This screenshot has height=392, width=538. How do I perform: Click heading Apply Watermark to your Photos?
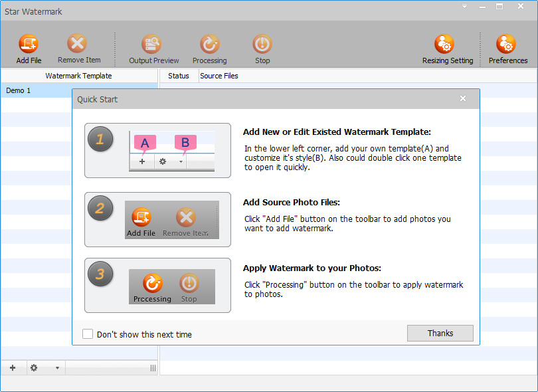point(312,268)
